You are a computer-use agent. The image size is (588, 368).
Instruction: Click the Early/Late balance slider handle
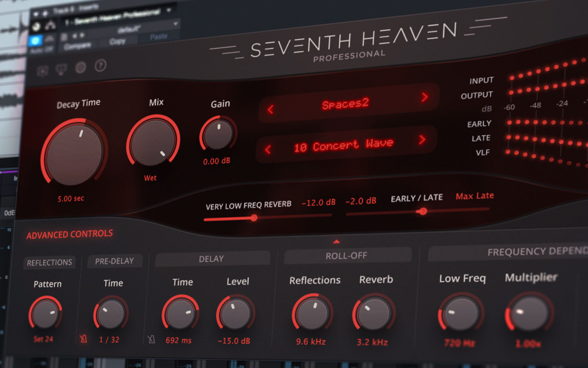click(423, 211)
